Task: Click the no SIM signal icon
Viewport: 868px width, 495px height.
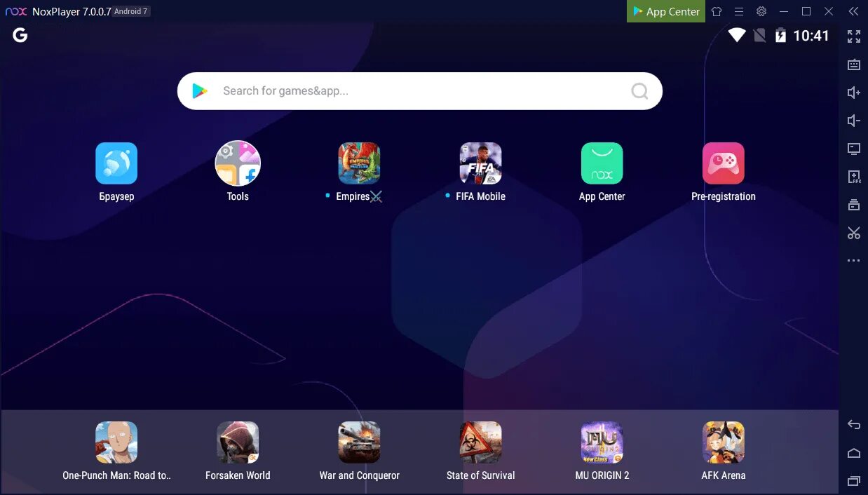Action: 759,35
